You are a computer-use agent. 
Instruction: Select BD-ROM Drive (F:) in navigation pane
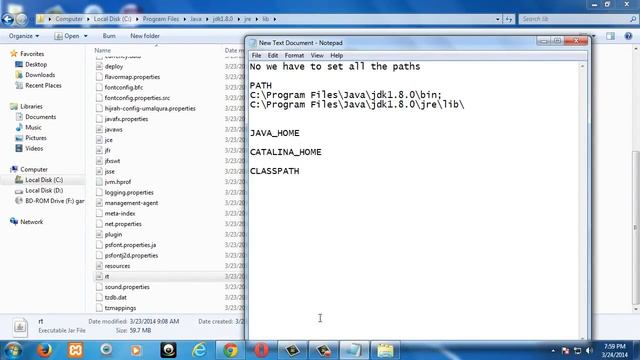pos(54,201)
